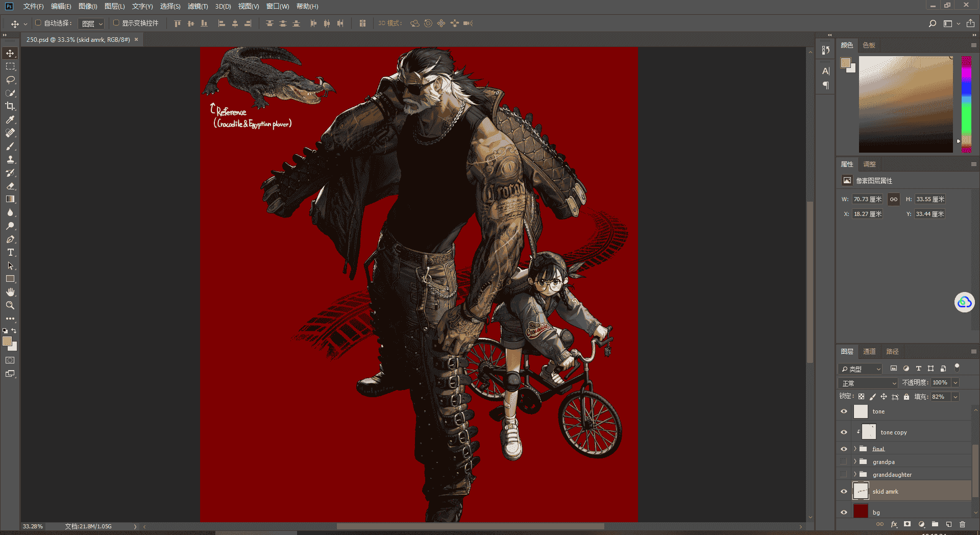Click the foreground color swatch in toolbar

point(7,341)
